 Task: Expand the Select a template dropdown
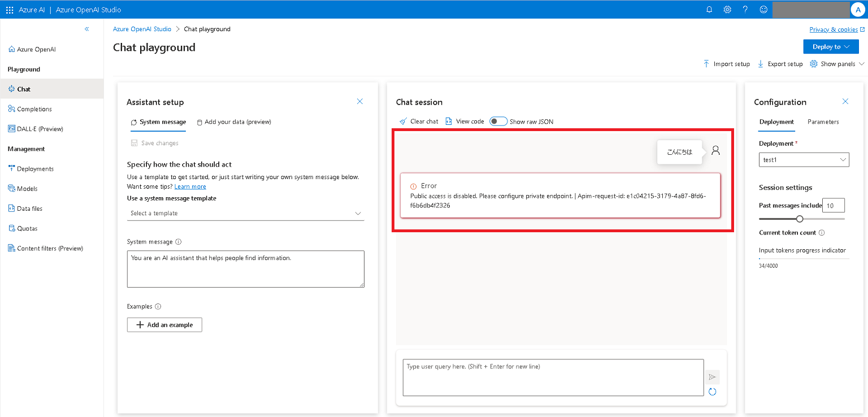coord(246,213)
